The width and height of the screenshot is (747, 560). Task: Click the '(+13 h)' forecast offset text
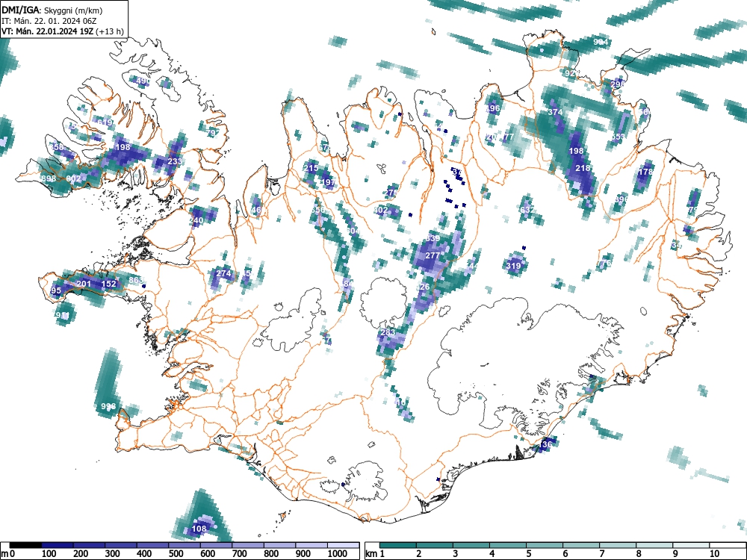coord(110,31)
